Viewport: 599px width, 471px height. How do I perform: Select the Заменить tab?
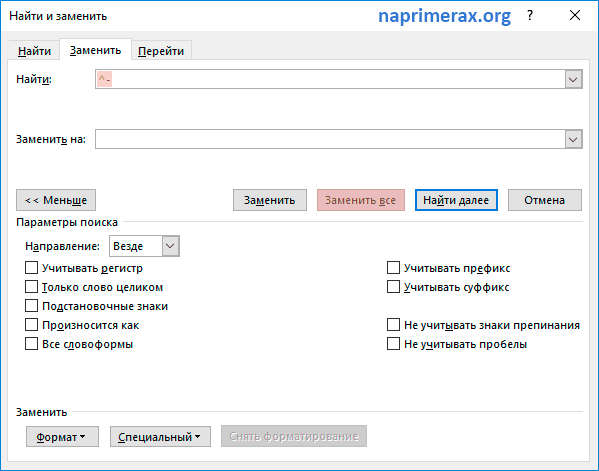click(96, 50)
